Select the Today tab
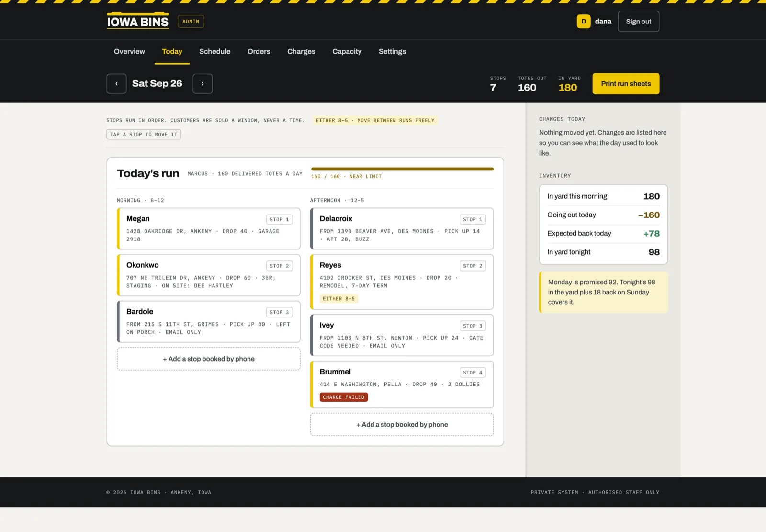Screen dimensions: 766x532 pos(172,51)
